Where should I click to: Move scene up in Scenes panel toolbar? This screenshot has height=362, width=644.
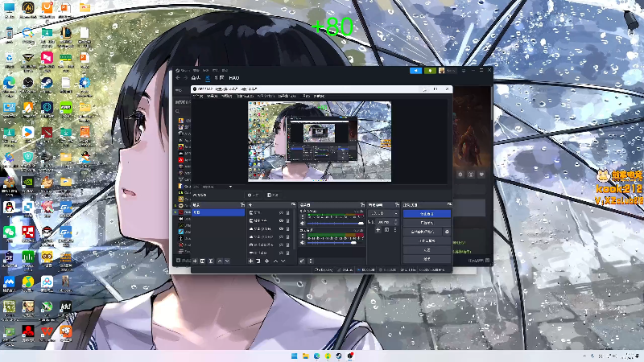click(x=219, y=261)
